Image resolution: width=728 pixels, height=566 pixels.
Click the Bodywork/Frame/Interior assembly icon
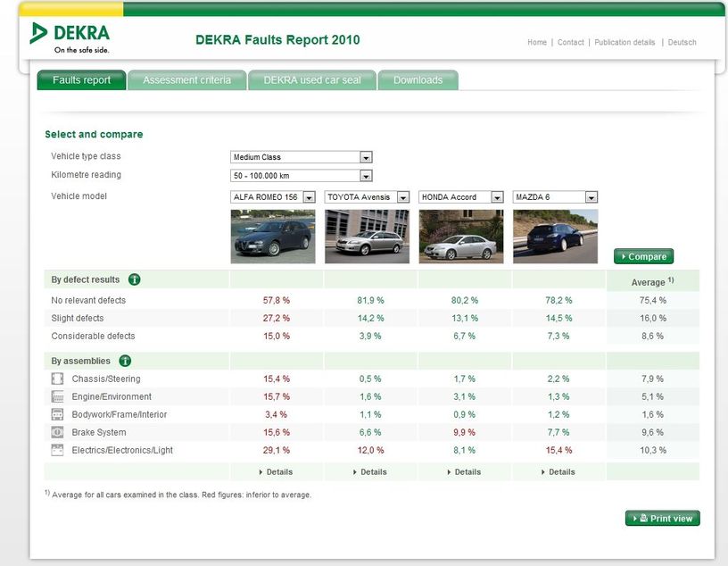pos(57,414)
